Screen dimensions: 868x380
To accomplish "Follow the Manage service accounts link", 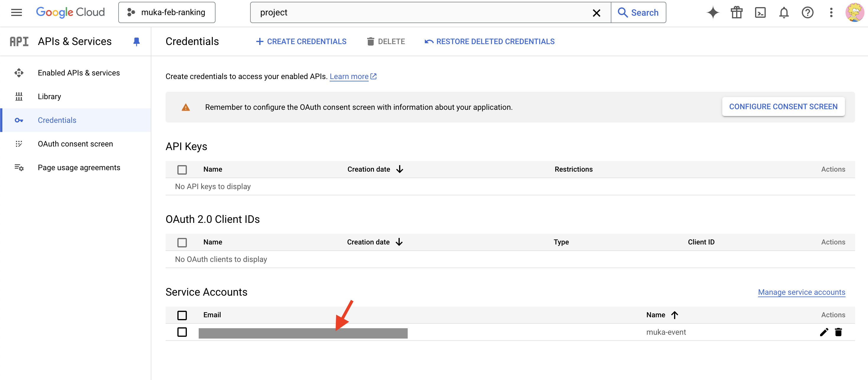I will [x=801, y=292].
